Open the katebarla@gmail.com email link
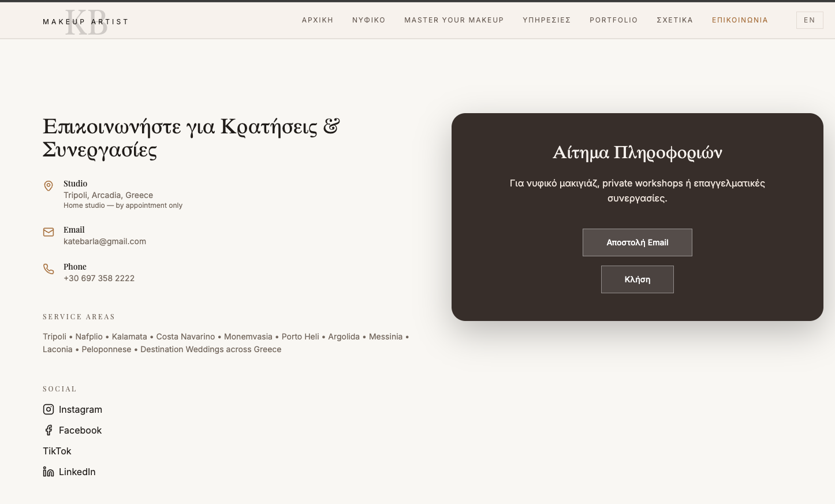The width and height of the screenshot is (835, 504). (x=105, y=241)
